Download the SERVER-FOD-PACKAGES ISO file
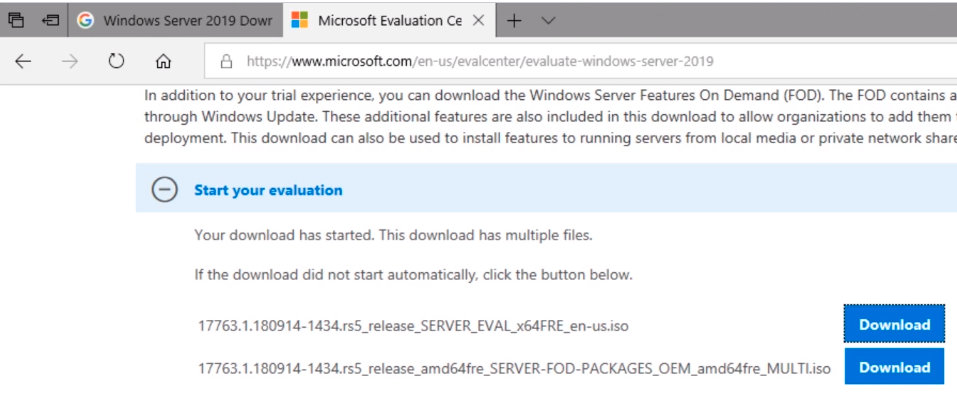 click(x=894, y=367)
